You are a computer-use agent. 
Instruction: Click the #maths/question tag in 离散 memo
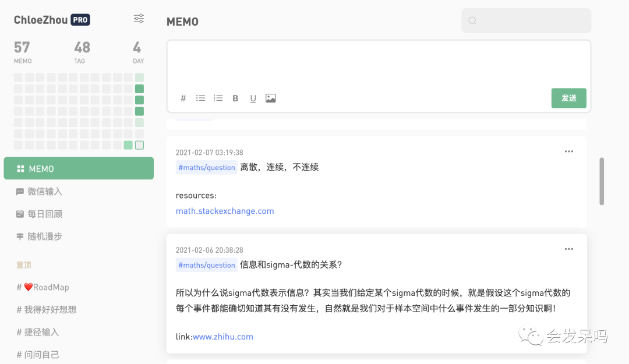coord(207,167)
